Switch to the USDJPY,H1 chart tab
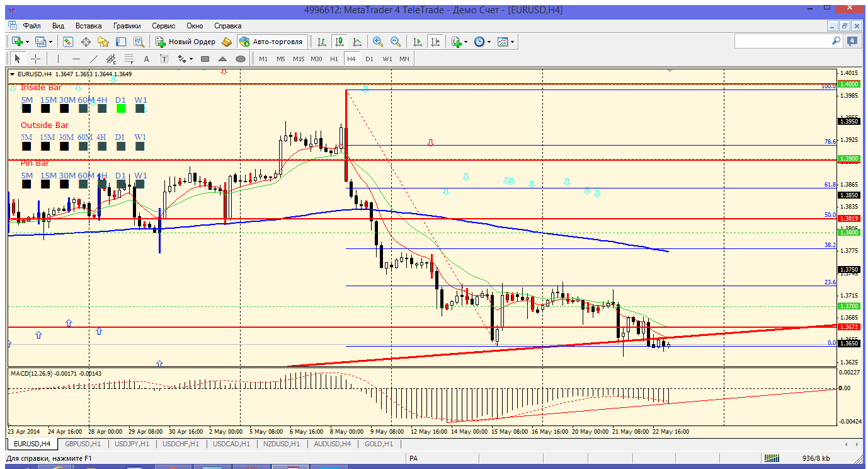The image size is (868, 469). (x=133, y=444)
